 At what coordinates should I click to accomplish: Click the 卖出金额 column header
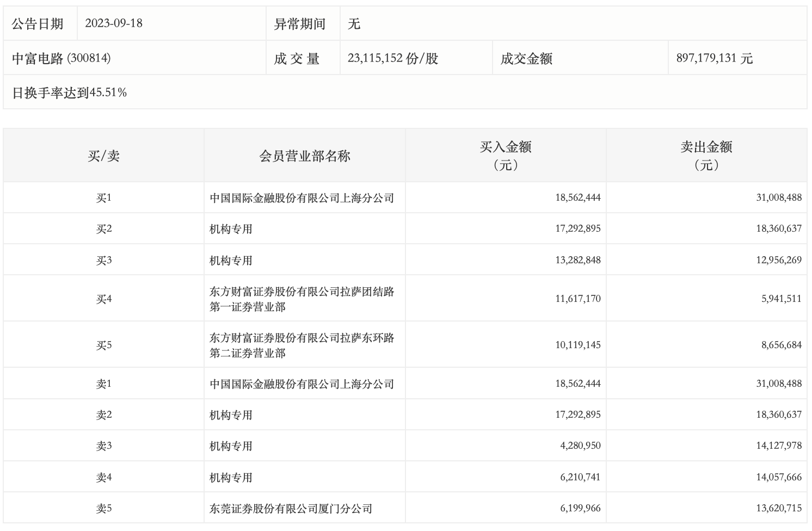(706, 155)
